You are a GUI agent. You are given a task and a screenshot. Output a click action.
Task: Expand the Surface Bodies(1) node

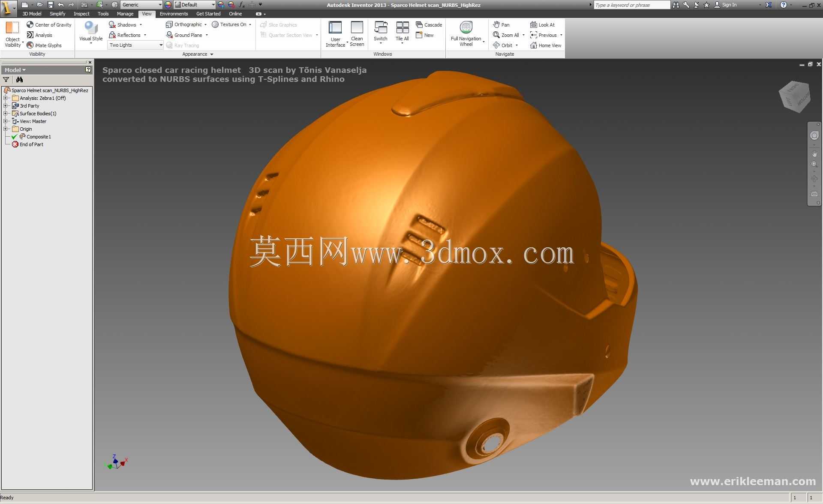(6, 114)
